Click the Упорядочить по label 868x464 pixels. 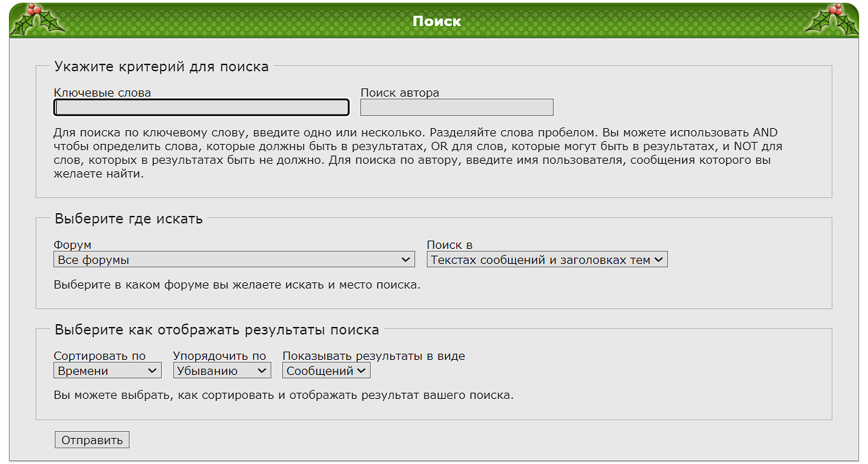[219, 356]
